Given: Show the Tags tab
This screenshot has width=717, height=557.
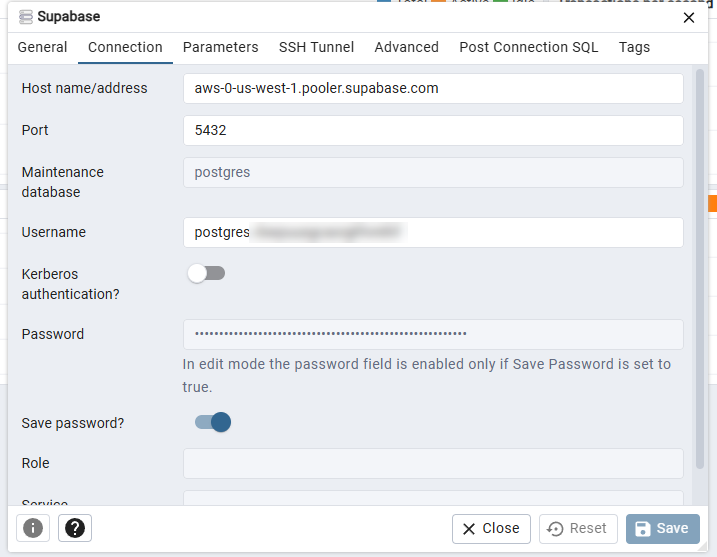Looking at the screenshot, I should (634, 47).
